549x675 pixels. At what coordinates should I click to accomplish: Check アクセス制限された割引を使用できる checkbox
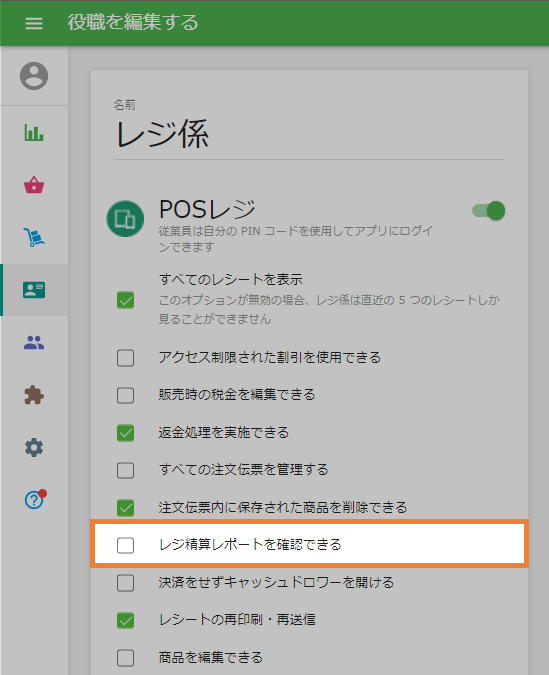125,358
